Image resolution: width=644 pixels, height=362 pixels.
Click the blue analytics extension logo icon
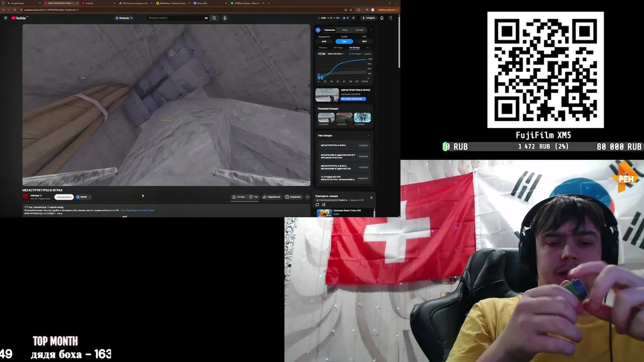pyautogui.click(x=318, y=30)
